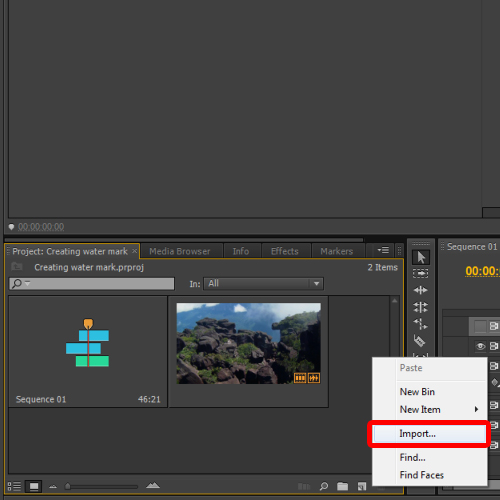
Task: Select the Rolling Edit tool
Action: tap(421, 307)
